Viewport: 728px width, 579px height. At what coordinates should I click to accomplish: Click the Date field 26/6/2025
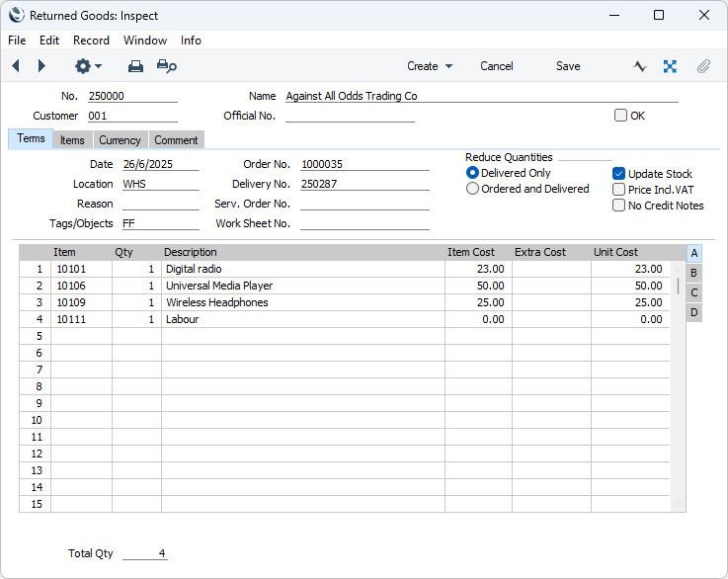[161, 164]
